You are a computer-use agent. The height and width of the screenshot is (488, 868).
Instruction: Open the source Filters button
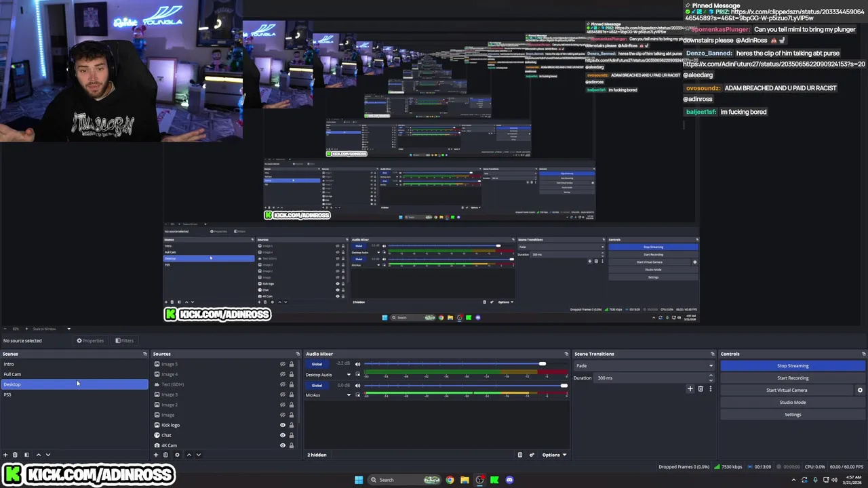124,341
